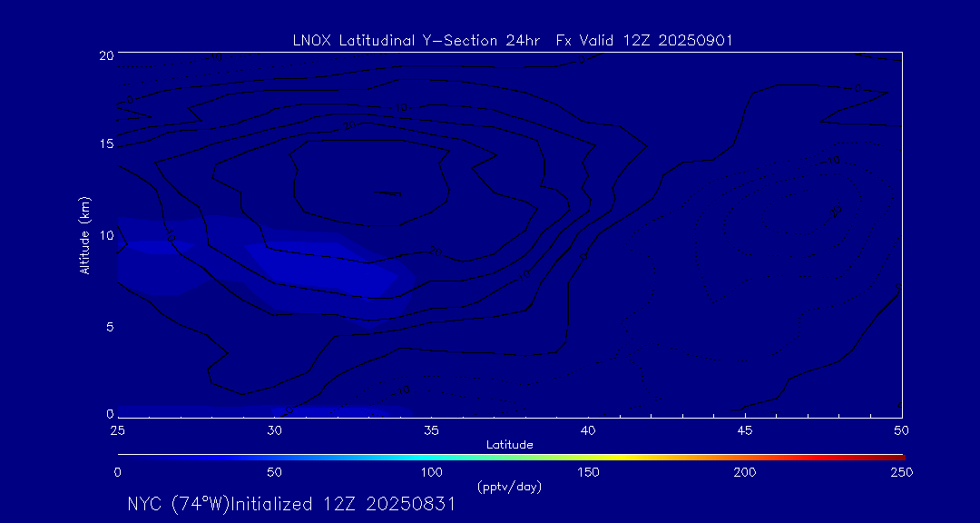Click the plot title LNOX Latitudinal Y-Section

pyautogui.click(x=512, y=40)
